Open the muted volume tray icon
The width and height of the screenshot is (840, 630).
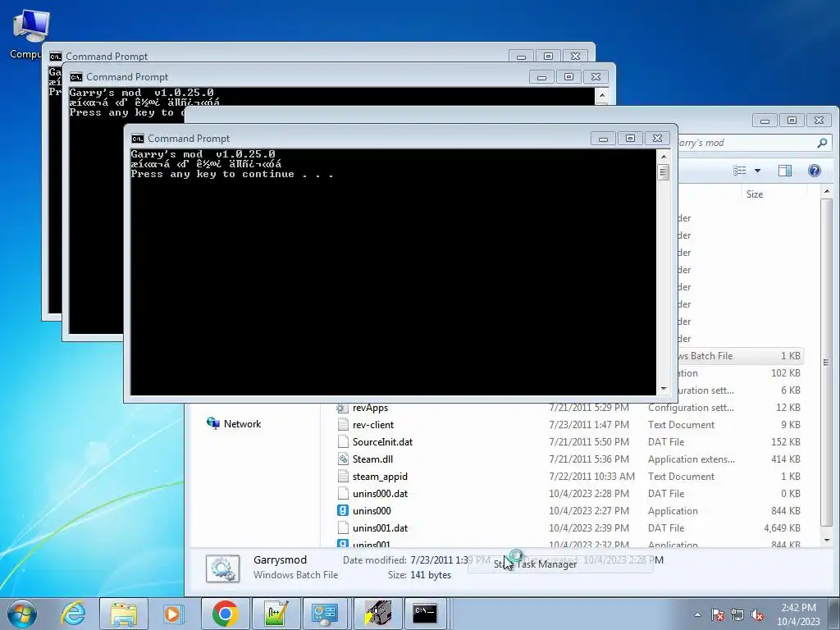(757, 614)
